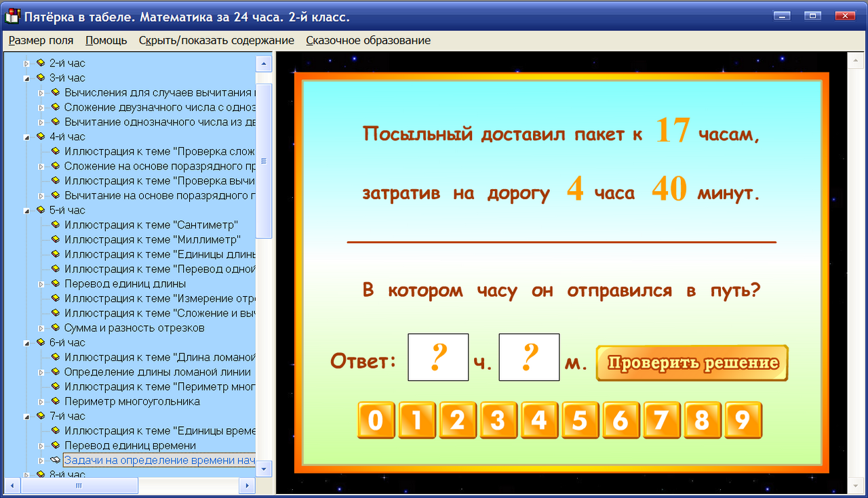Screen dimensions: 868x498
Task: Click the digit 5 key on the number pad
Action: [580, 420]
